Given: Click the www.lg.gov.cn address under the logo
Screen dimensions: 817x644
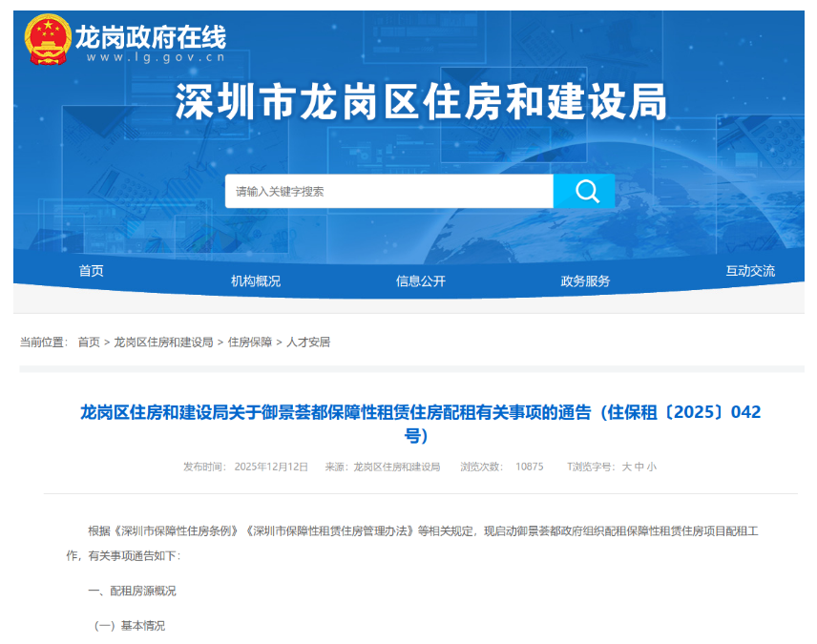Looking at the screenshot, I should tap(155, 56).
